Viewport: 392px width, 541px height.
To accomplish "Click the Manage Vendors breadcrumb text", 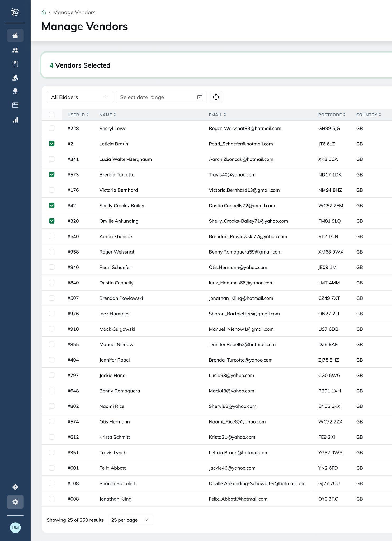I will (74, 12).
